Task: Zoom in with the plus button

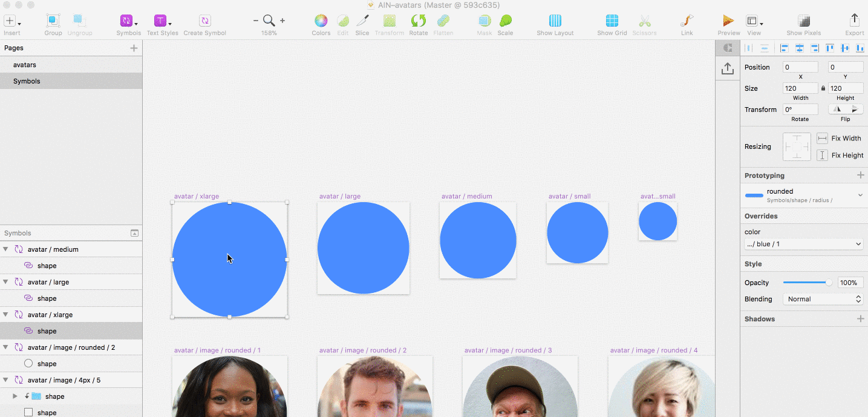Action: (x=282, y=21)
